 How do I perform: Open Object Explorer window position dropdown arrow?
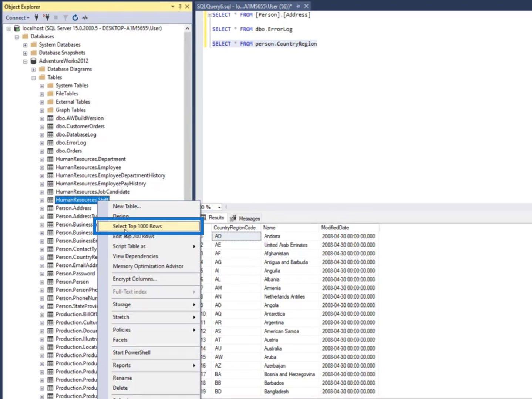point(172,6)
